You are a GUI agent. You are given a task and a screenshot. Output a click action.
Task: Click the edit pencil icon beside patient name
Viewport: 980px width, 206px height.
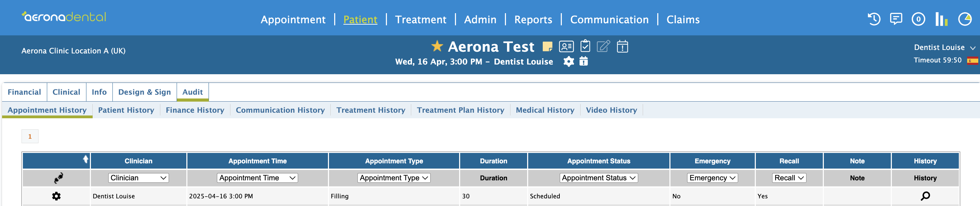[603, 46]
